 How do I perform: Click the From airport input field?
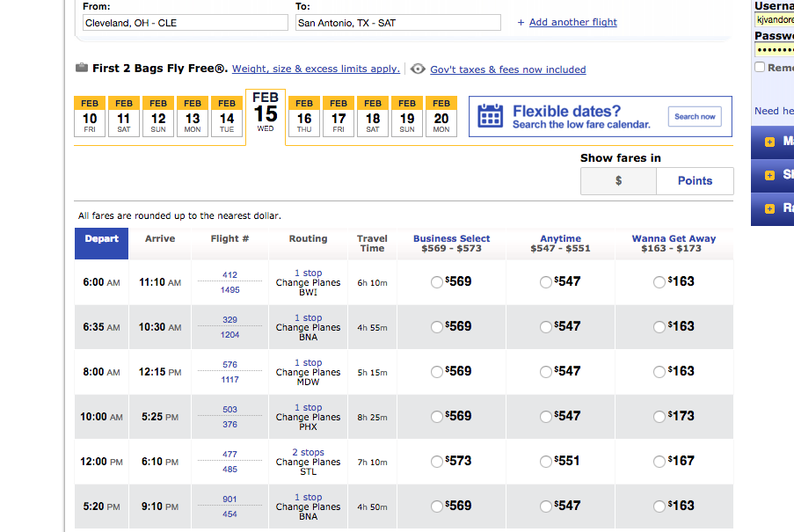(186, 23)
